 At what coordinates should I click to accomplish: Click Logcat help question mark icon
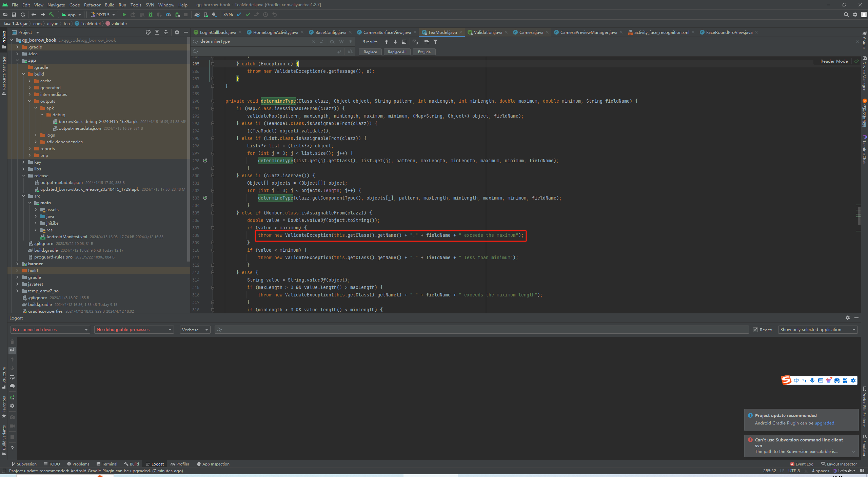point(12,448)
